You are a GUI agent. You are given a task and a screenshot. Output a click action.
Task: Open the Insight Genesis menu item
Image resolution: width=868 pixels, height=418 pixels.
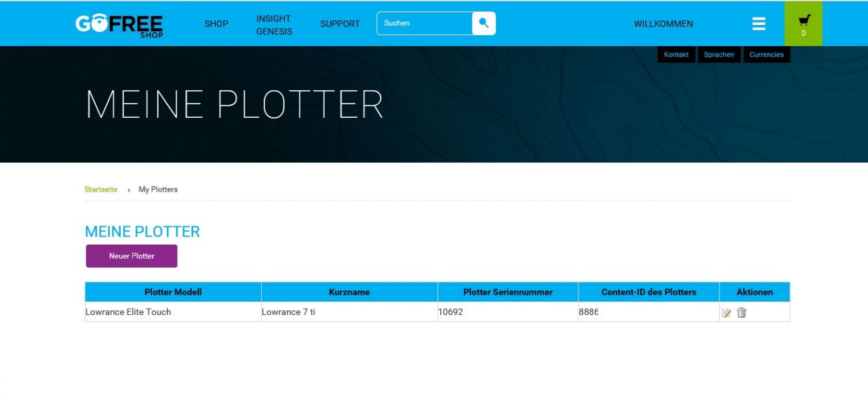click(274, 25)
